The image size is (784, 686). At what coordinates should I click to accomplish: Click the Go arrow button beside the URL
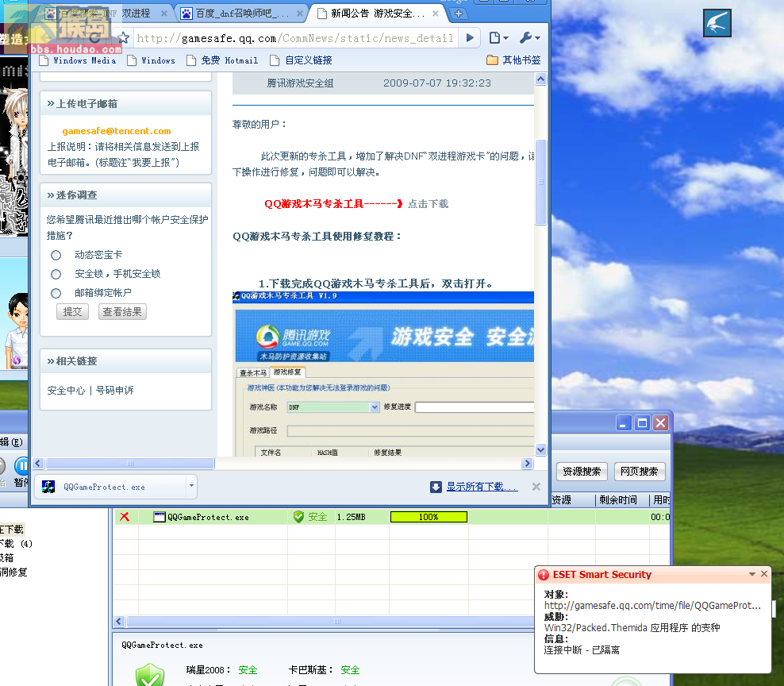pyautogui.click(x=470, y=37)
